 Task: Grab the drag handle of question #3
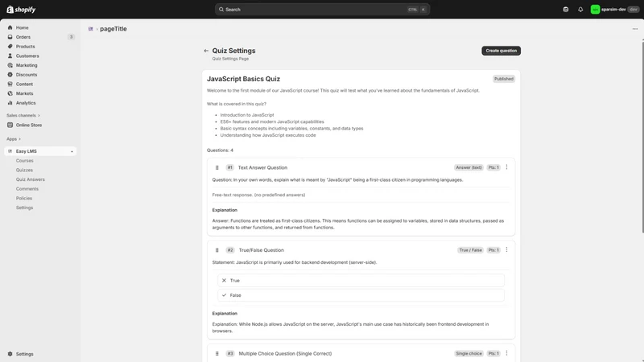217,353
